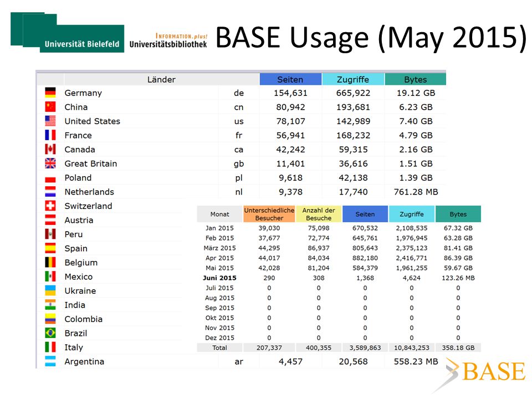Select the Bytes header in the monthly table

pos(458,214)
